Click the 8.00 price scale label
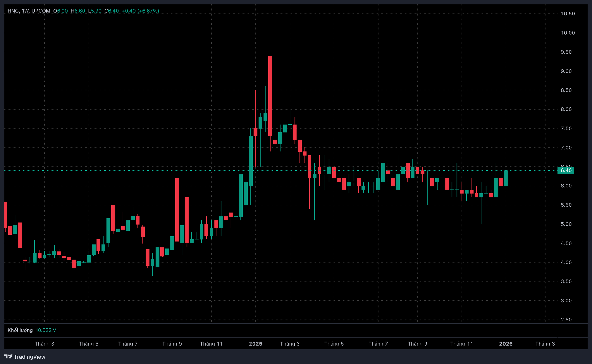592x364 pixels. 566,109
